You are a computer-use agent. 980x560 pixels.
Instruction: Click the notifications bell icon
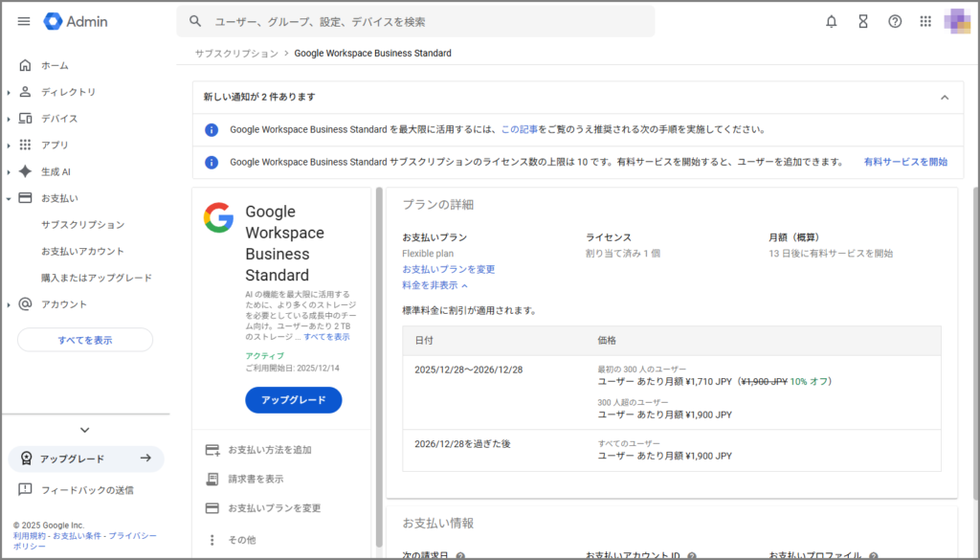coord(831,21)
